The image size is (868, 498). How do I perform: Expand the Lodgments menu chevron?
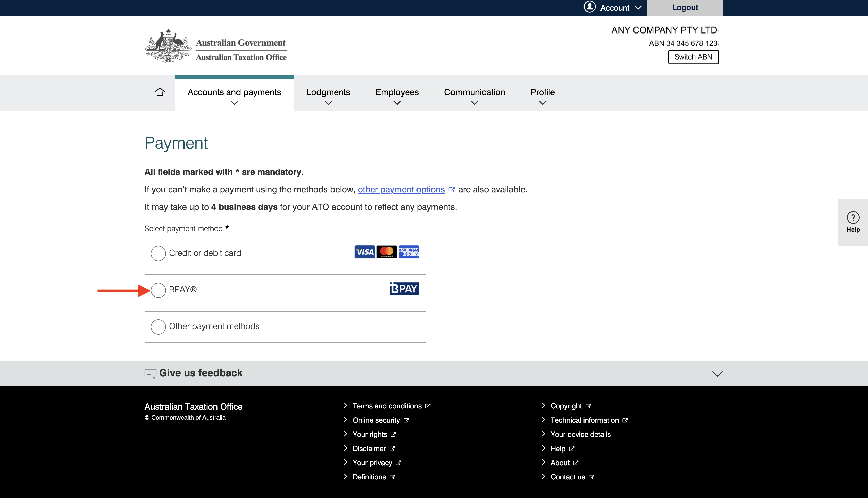[328, 102]
